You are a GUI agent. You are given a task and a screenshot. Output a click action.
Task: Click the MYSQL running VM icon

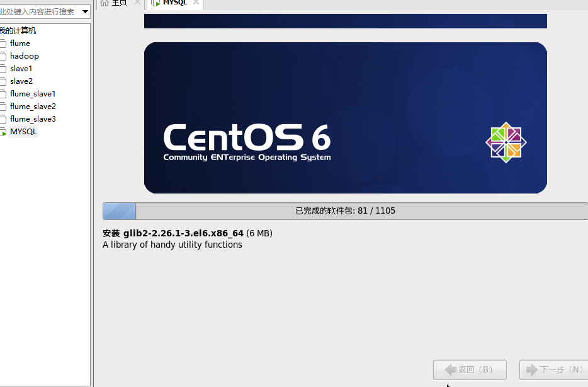pos(3,132)
